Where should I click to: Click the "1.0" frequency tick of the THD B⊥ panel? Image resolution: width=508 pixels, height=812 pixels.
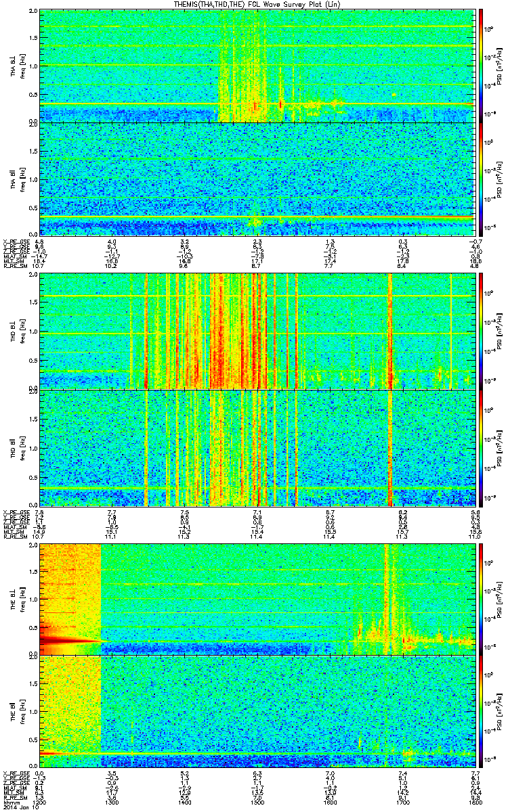click(33, 332)
